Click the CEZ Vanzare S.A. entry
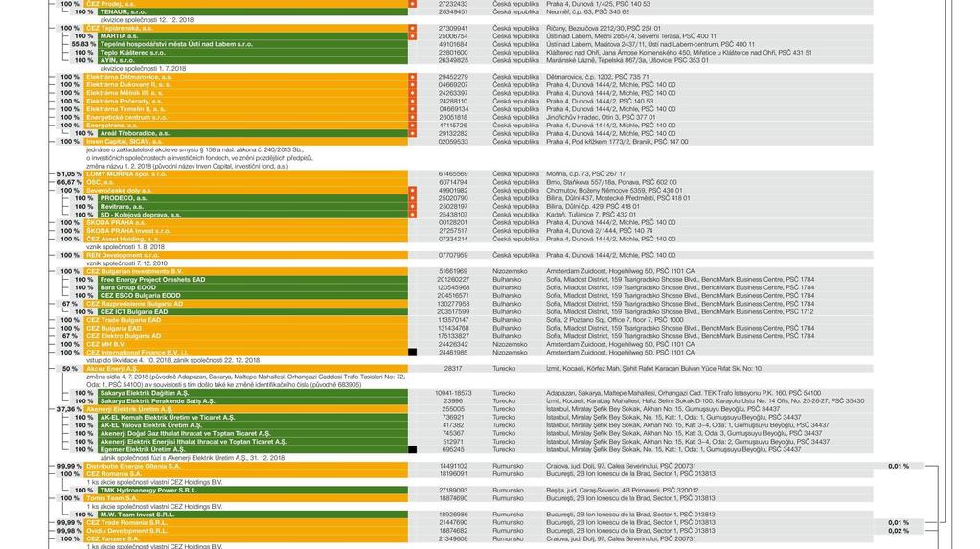 (x=246, y=539)
